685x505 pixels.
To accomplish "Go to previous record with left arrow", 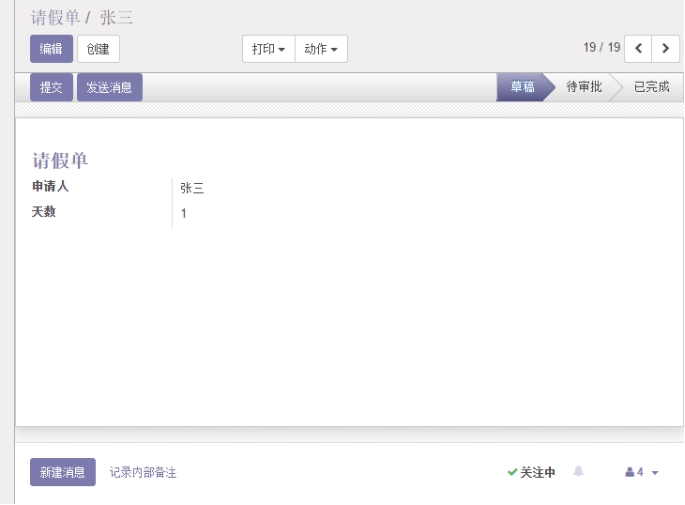I will [638, 49].
